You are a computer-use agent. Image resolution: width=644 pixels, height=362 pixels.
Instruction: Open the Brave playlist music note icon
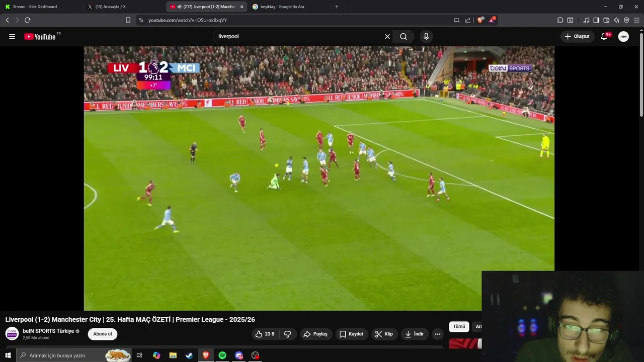click(586, 20)
